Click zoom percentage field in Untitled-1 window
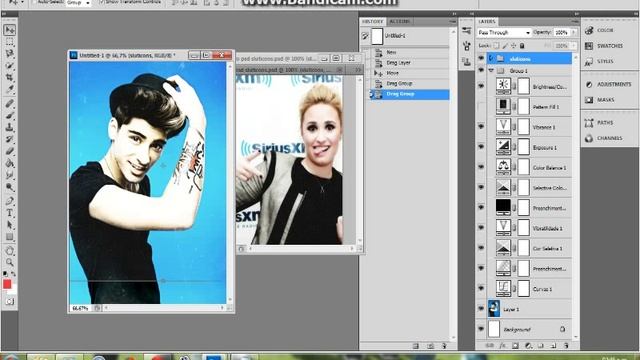The image size is (640, 360). click(80, 308)
